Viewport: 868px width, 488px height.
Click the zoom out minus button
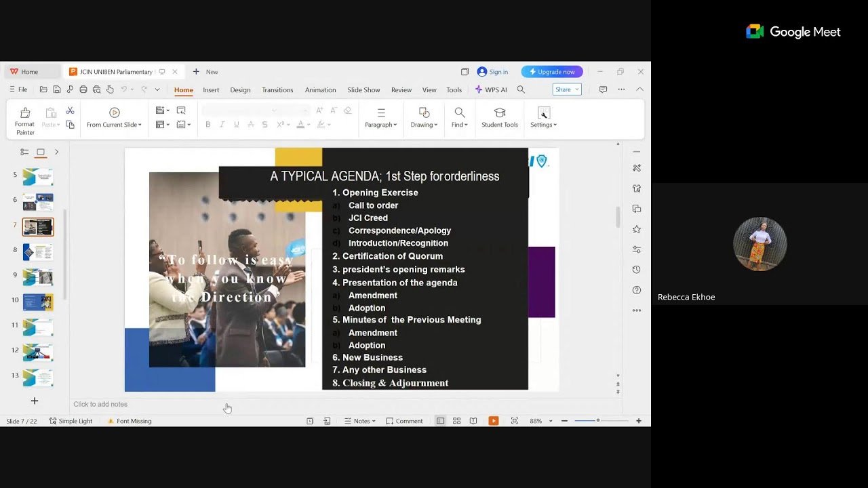(x=564, y=421)
